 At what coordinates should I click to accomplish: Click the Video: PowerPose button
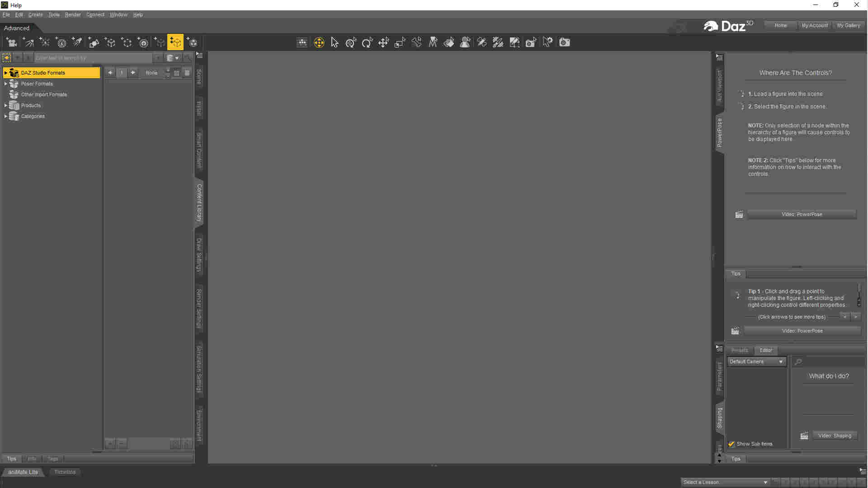(802, 214)
